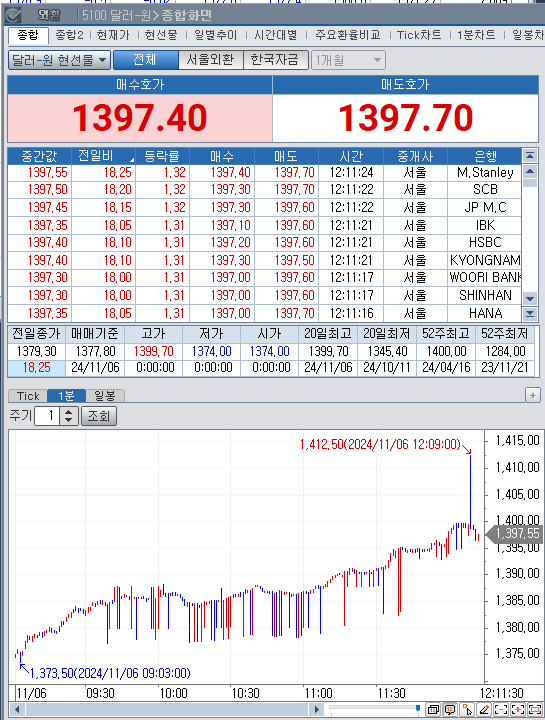Click the overlapping windows chart icon
Viewport: 545px width, 720px height.
tap(433, 709)
